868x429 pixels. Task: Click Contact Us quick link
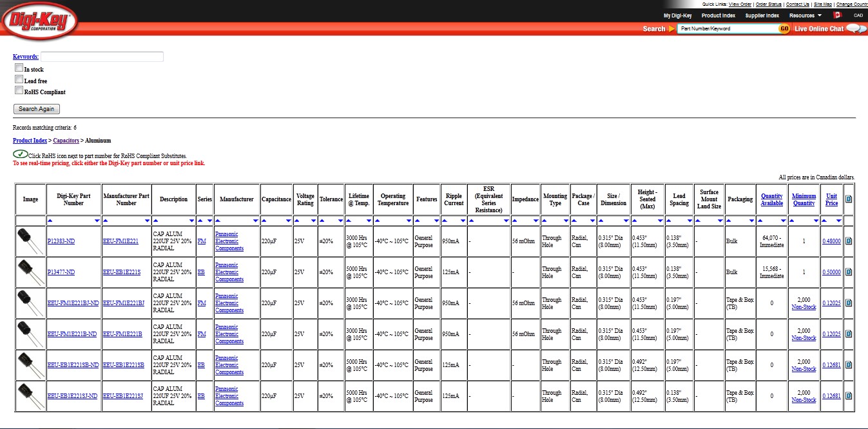pos(797,5)
